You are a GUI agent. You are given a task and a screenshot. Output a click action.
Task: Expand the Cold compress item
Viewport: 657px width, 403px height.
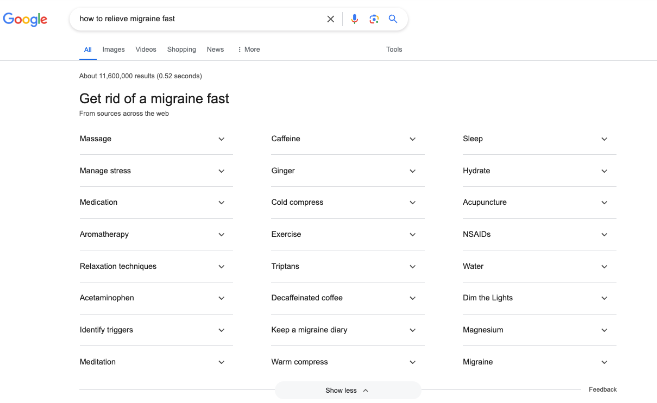coord(348,202)
